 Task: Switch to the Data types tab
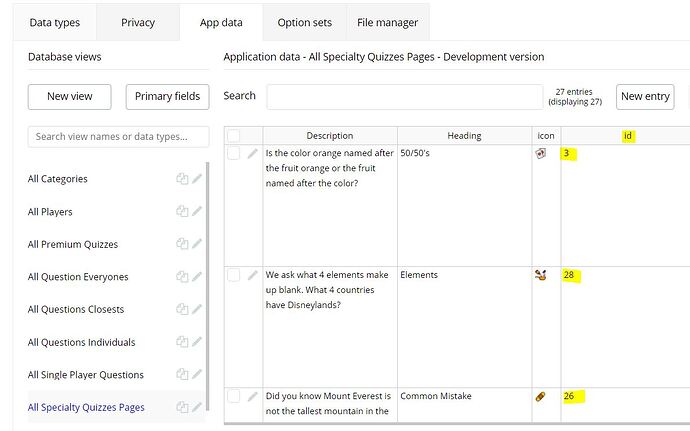pos(54,22)
